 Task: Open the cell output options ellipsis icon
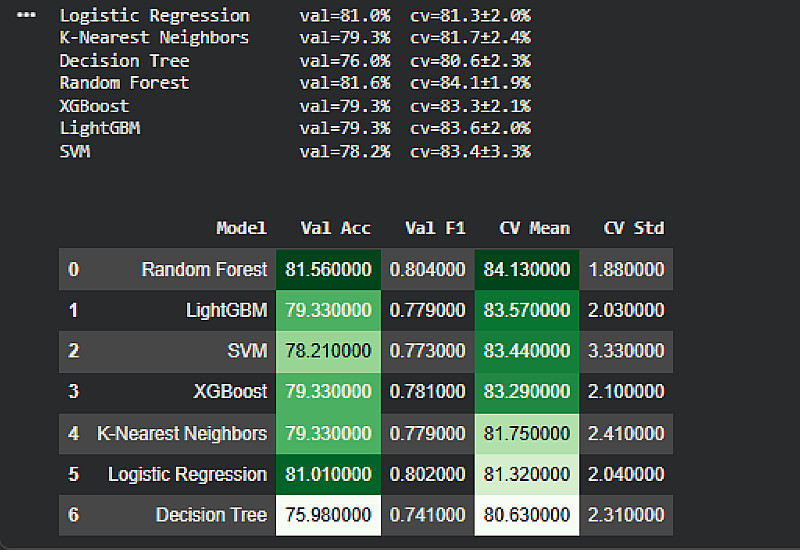click(x=27, y=15)
